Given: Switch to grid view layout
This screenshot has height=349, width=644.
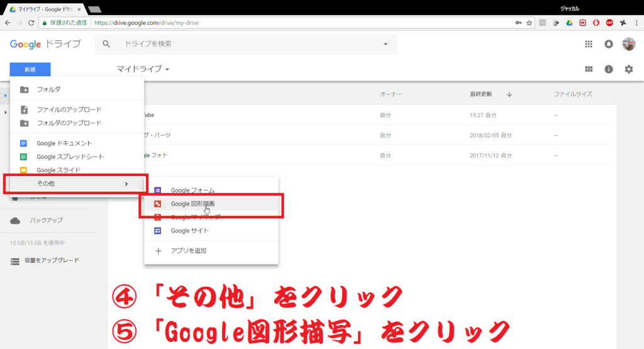Looking at the screenshot, I should tap(589, 69).
